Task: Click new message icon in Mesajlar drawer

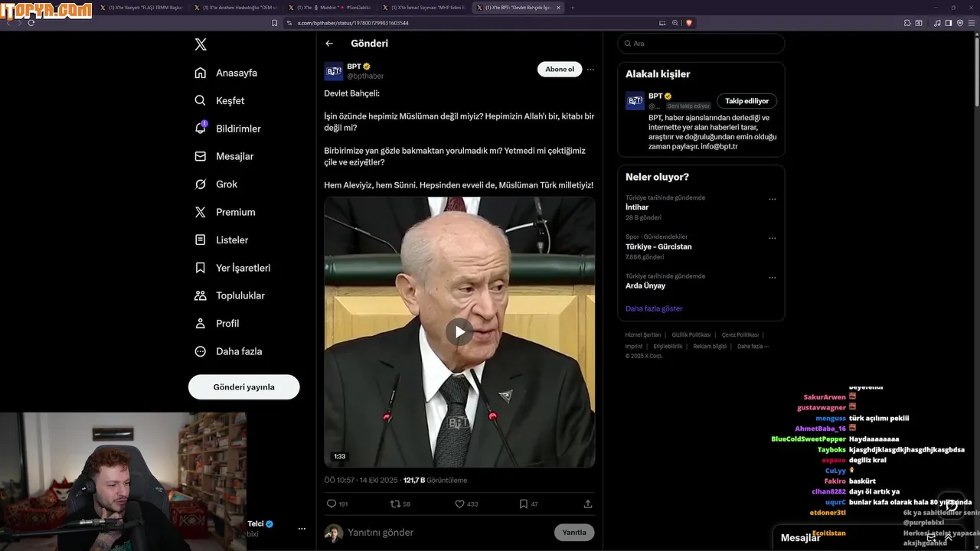Action: pos(931,538)
